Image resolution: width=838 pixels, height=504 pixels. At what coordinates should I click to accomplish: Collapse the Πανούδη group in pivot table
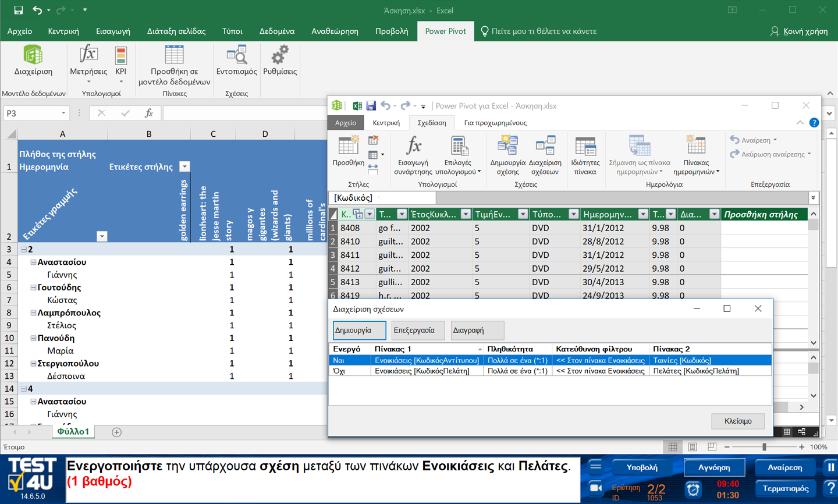(x=33, y=338)
